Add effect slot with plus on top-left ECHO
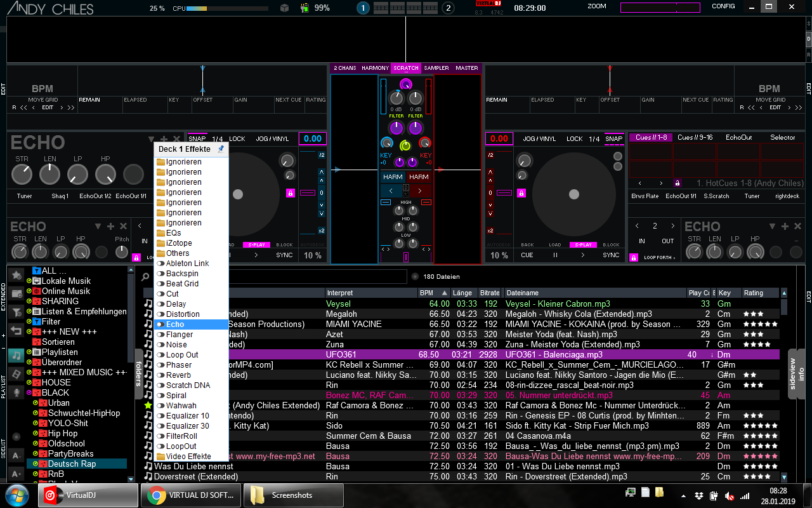This screenshot has width=812, height=508. pyautogui.click(x=164, y=140)
